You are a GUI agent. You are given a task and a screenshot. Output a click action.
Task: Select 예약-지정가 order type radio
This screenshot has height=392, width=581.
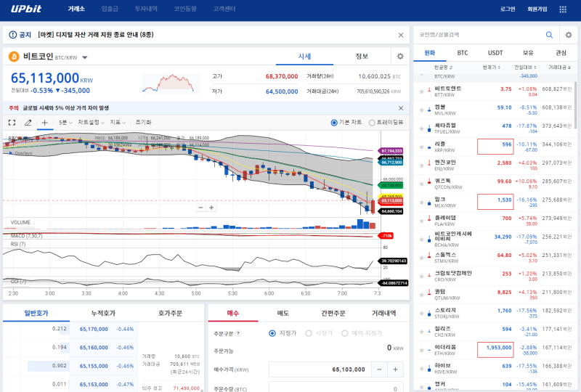344,333
